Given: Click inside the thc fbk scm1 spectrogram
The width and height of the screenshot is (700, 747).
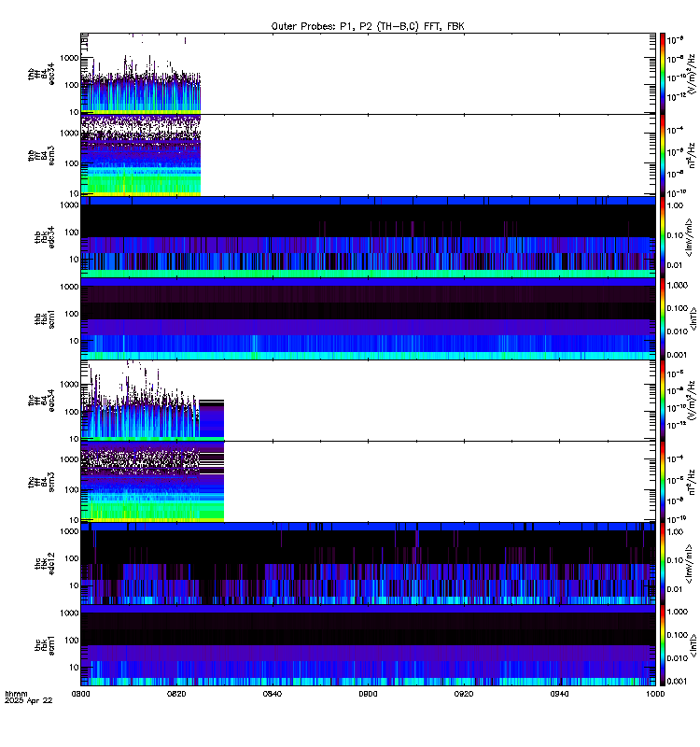Looking at the screenshot, I should 368,645.
